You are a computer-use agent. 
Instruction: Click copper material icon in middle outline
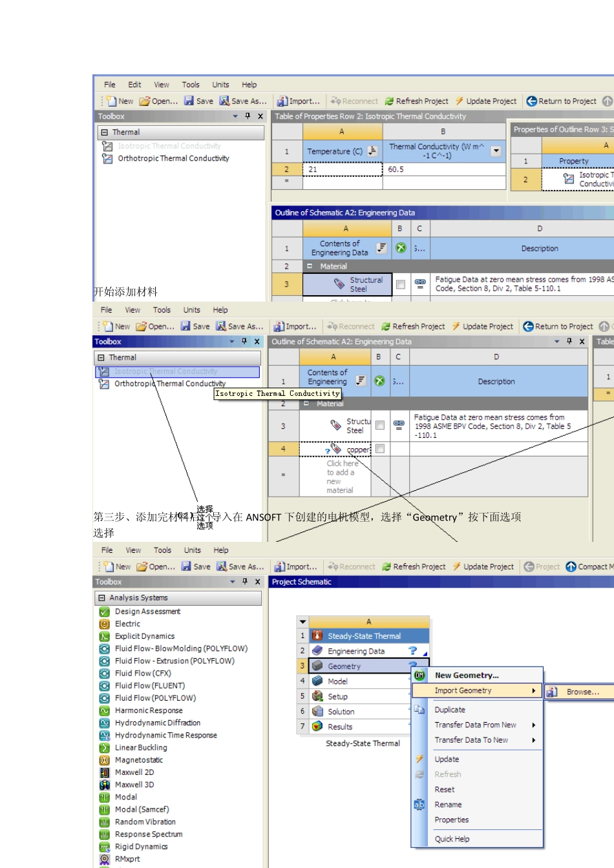pyautogui.click(x=336, y=448)
